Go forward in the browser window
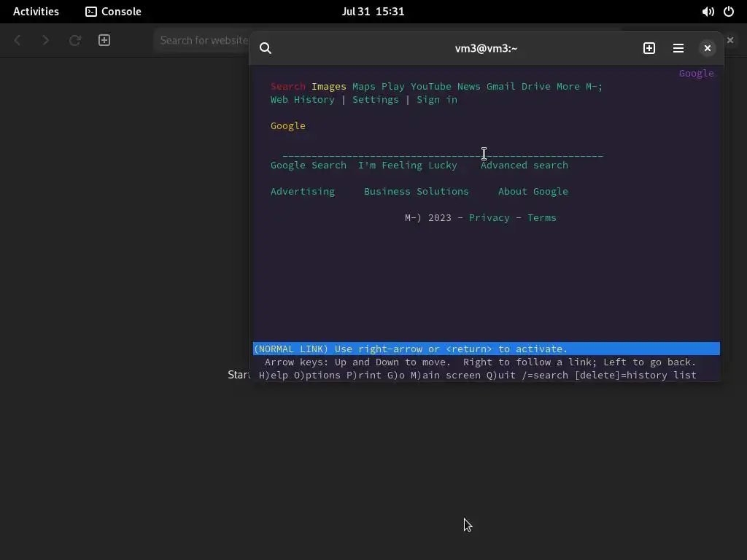 [x=46, y=41]
